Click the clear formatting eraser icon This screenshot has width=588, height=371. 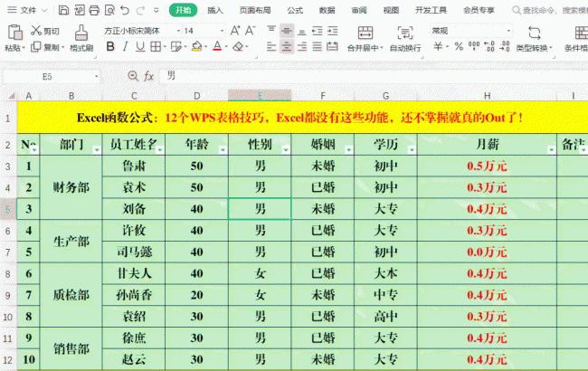point(238,46)
